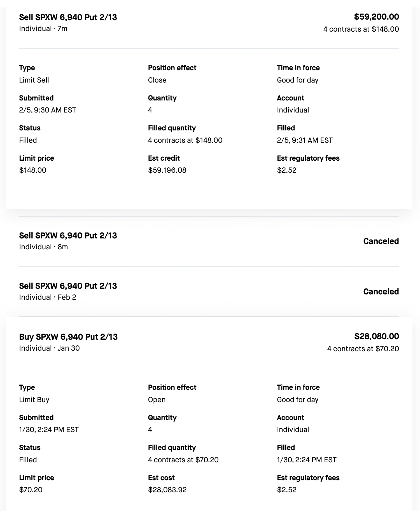Click the $28,080.00 buy order total
Viewport: 420px width, 511px height.
point(376,336)
